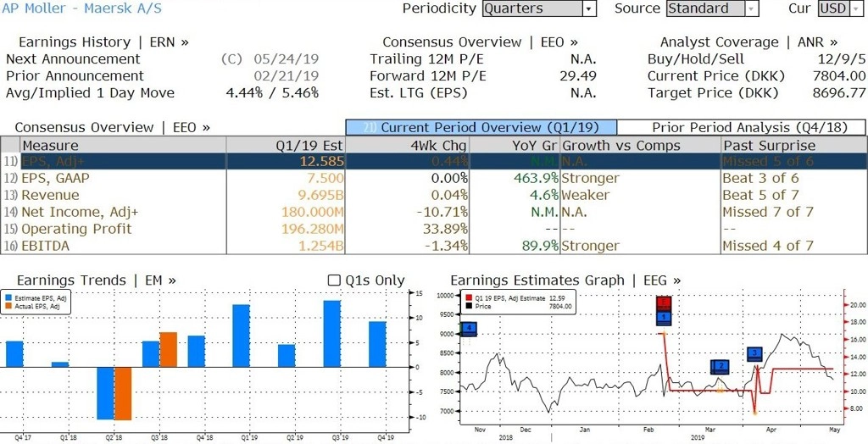Click the Q3'19 blue estimate bar
This screenshot has height=444, width=868.
tap(331, 333)
